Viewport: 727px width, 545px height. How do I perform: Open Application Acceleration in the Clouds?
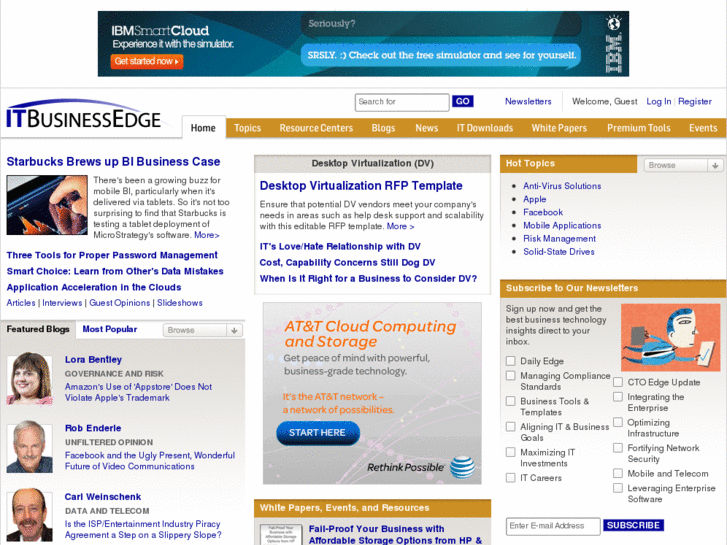click(x=94, y=287)
